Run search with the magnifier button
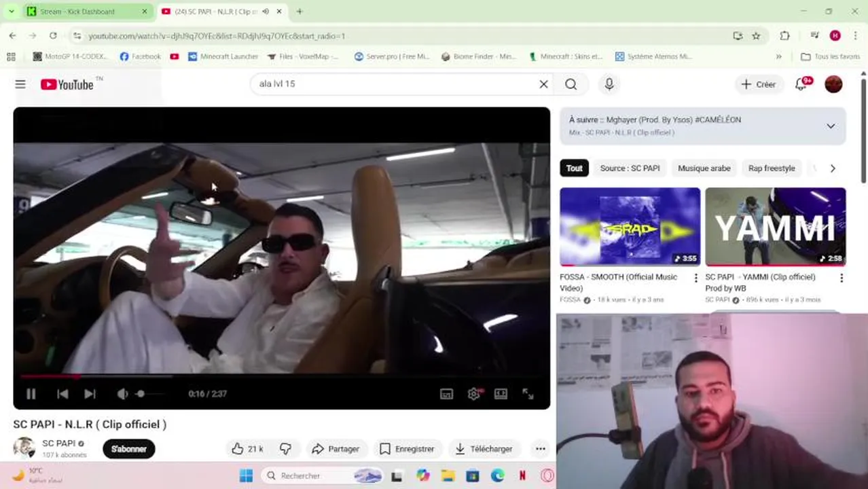Viewport: 868px width, 489px height. [x=571, y=84]
